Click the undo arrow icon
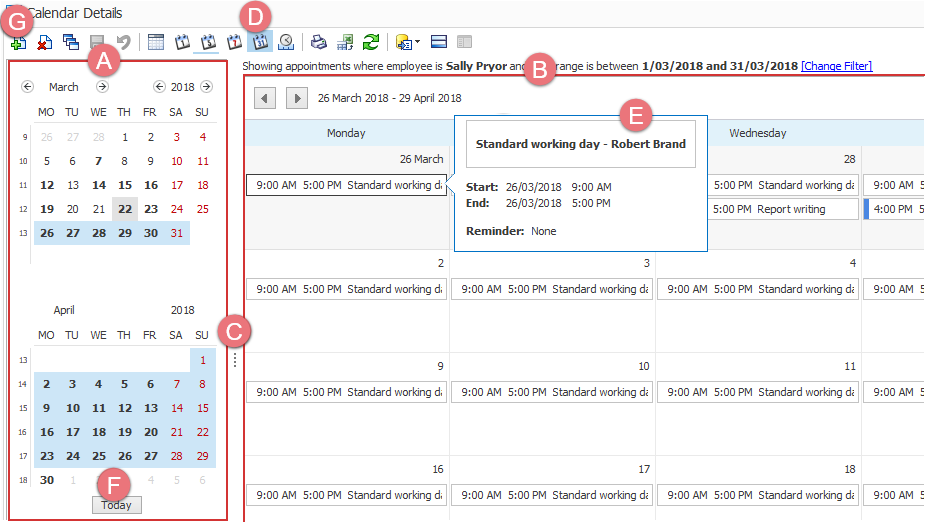925x522 pixels. click(123, 42)
